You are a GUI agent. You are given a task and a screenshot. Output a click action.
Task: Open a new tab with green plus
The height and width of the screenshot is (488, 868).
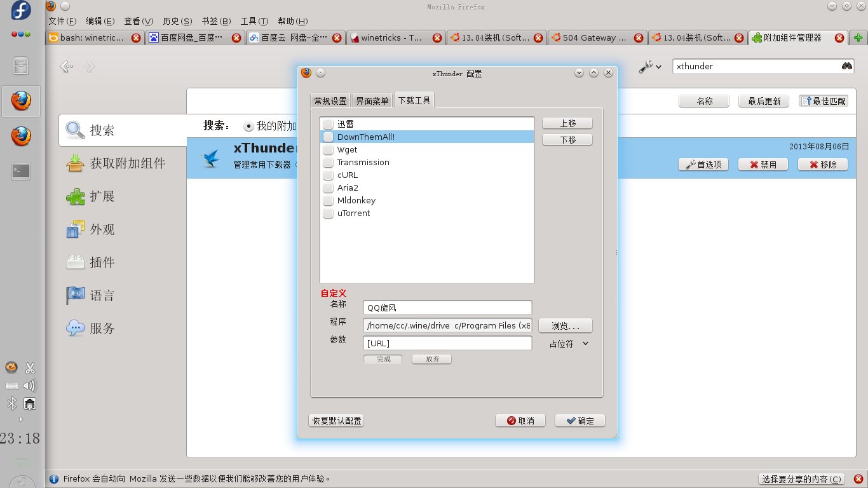point(859,37)
